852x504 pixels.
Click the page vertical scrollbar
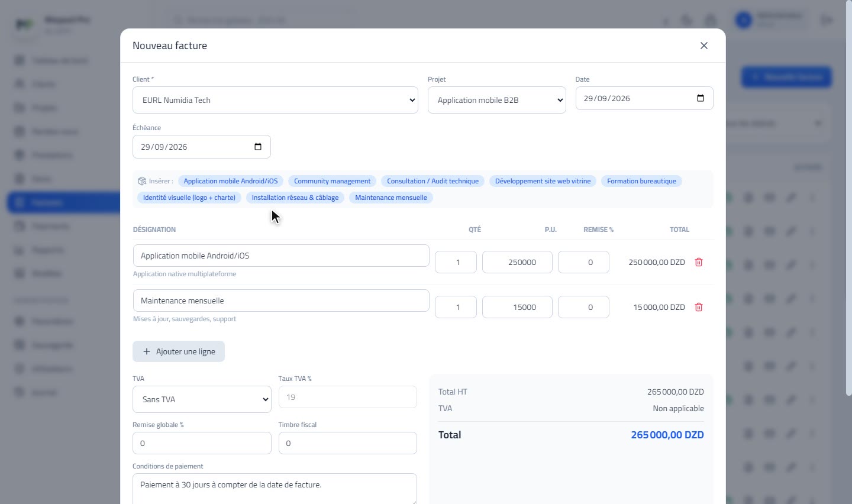click(x=848, y=198)
